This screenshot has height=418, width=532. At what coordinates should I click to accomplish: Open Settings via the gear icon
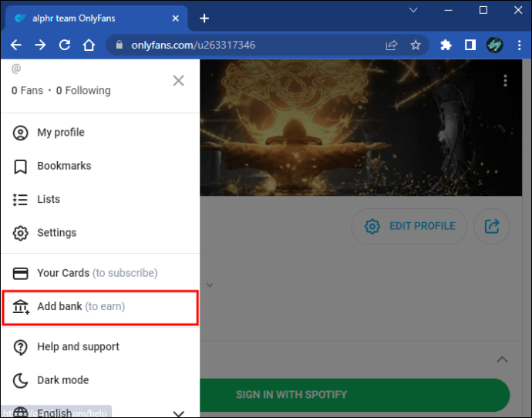pos(20,233)
